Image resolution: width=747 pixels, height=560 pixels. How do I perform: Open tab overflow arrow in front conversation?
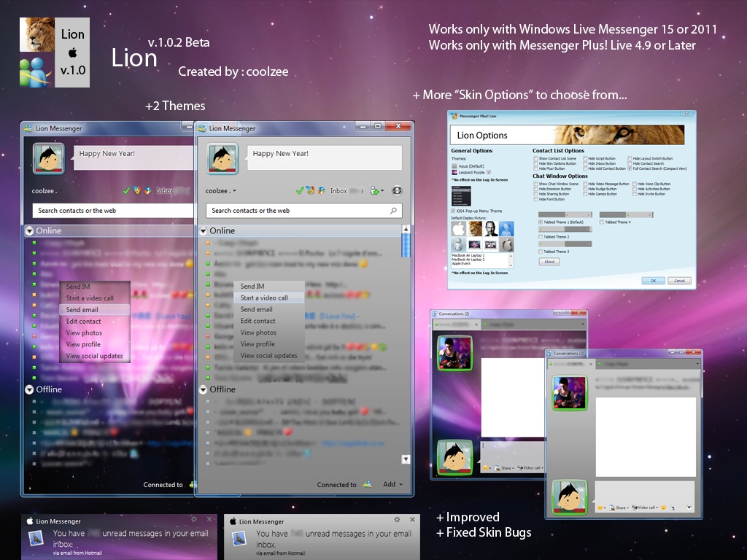coord(697,363)
